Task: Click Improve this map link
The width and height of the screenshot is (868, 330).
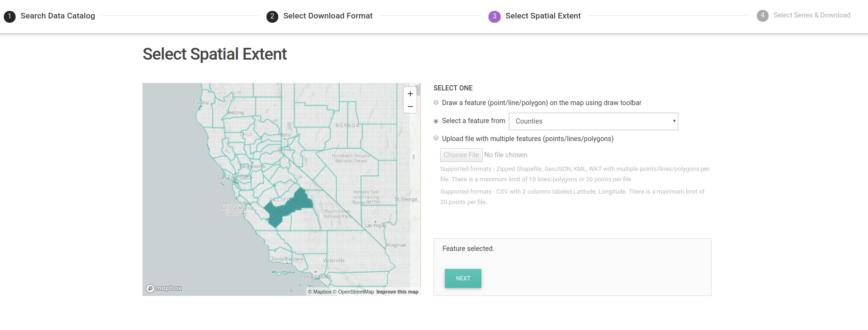Action: [x=397, y=292]
